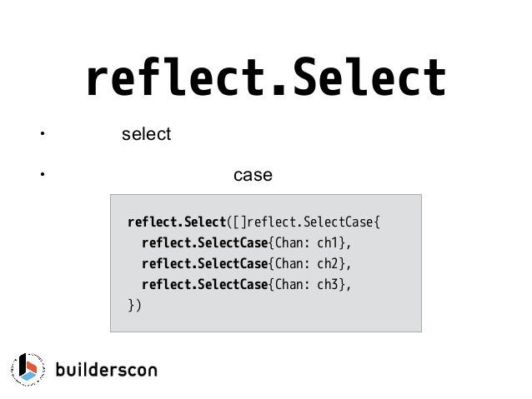Click the reflect.Select slide title
Screen dimensions: 532x399
pyautogui.click(x=266, y=77)
